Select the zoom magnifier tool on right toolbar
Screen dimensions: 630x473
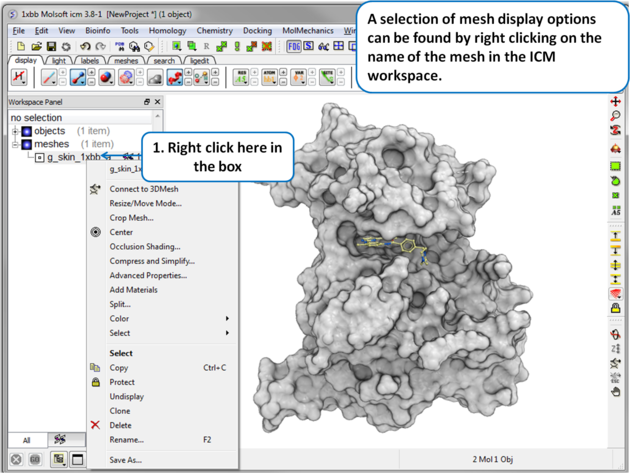[x=615, y=117]
